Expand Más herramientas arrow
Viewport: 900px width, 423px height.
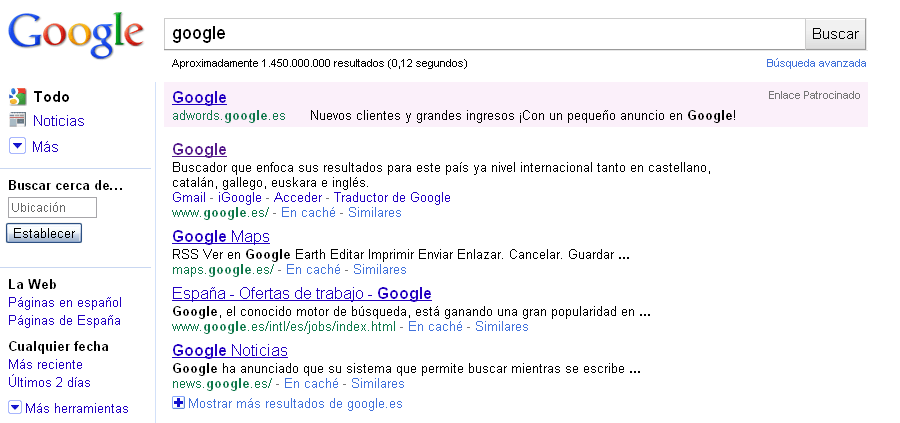(15, 408)
